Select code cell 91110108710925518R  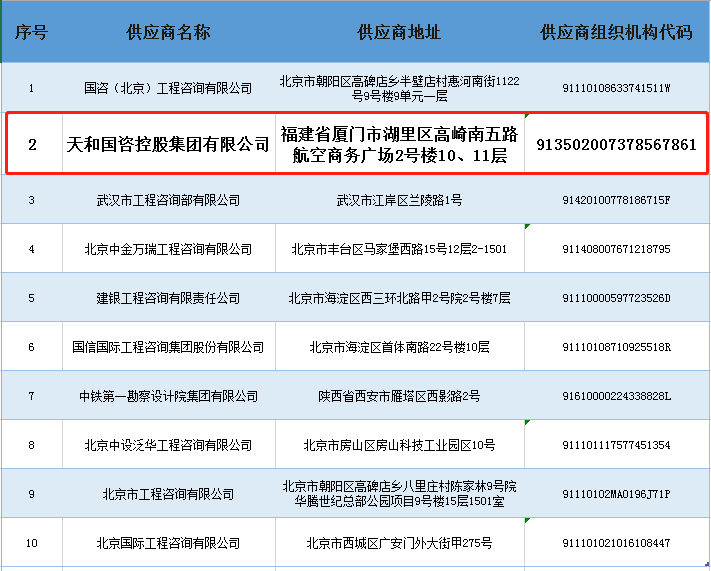tap(617, 347)
